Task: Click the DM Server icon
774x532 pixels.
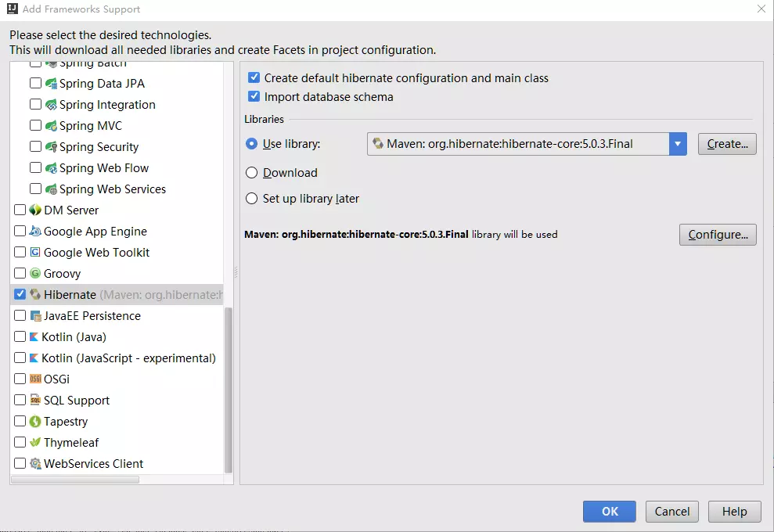Action: click(x=35, y=210)
